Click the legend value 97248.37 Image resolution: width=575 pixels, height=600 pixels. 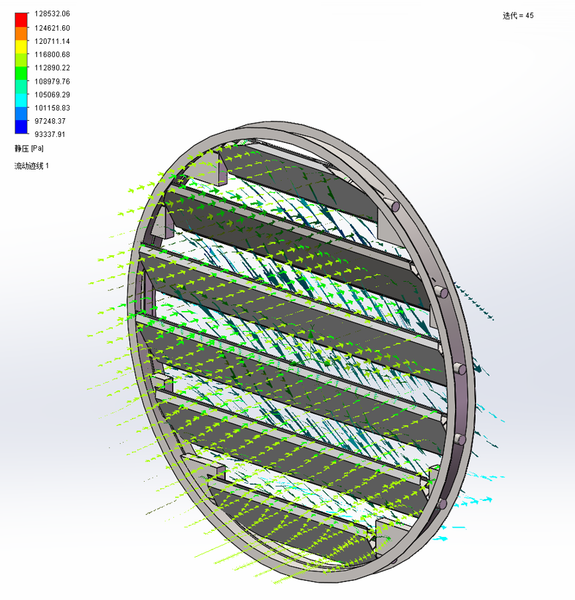pyautogui.click(x=50, y=121)
